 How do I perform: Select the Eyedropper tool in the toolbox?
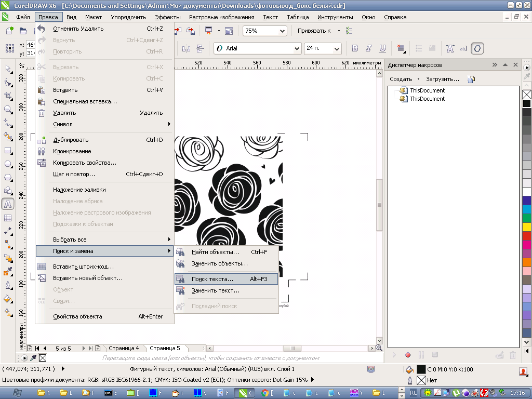point(8,271)
